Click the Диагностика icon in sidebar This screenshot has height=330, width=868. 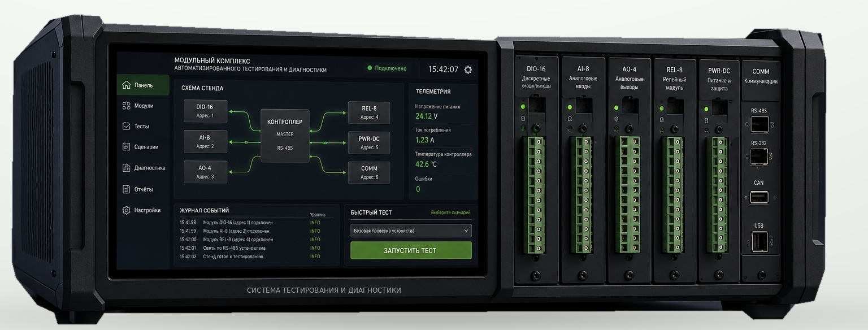coord(127,168)
